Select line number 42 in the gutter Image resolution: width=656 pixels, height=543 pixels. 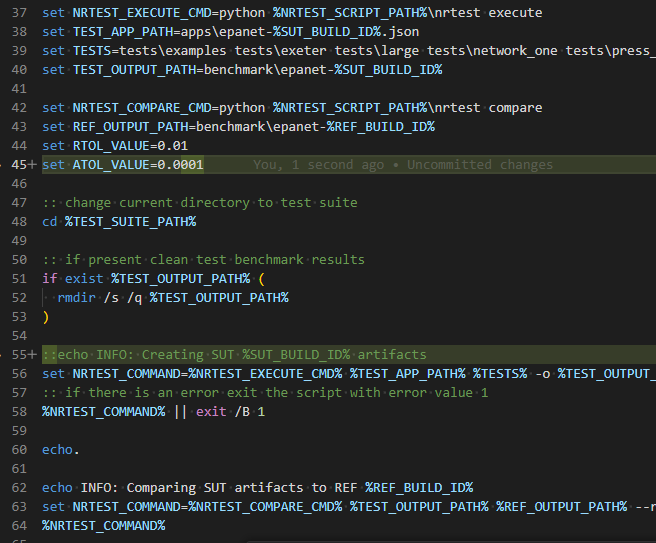click(19, 108)
